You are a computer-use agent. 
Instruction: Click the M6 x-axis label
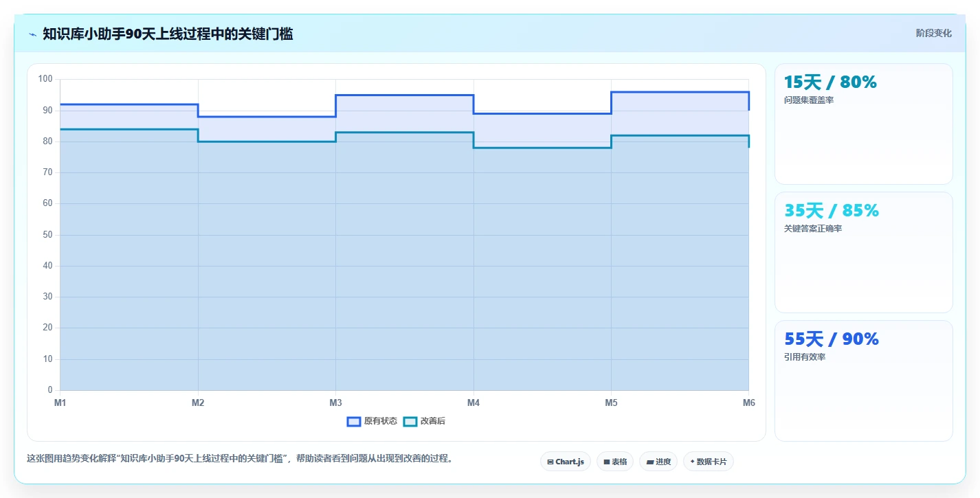tap(748, 403)
